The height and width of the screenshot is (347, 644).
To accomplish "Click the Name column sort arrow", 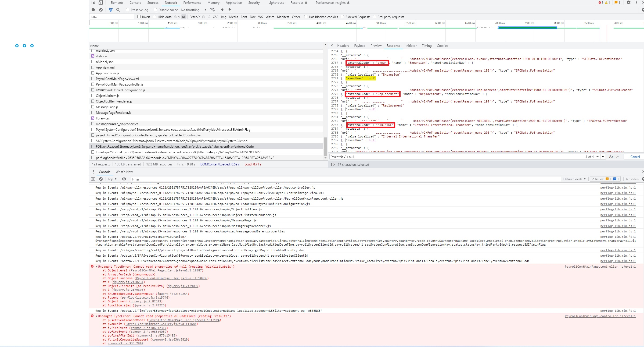I will 325,45.
